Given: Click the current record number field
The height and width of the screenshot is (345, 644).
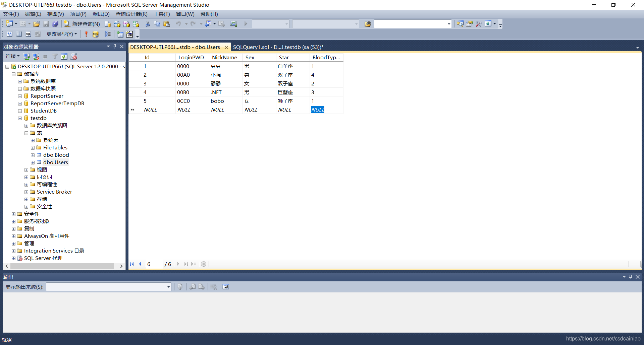Looking at the screenshot, I should (x=154, y=264).
